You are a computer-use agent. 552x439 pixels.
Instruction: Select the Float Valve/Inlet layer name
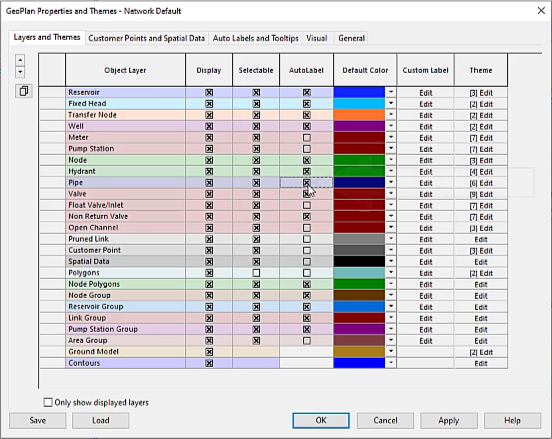pos(125,205)
